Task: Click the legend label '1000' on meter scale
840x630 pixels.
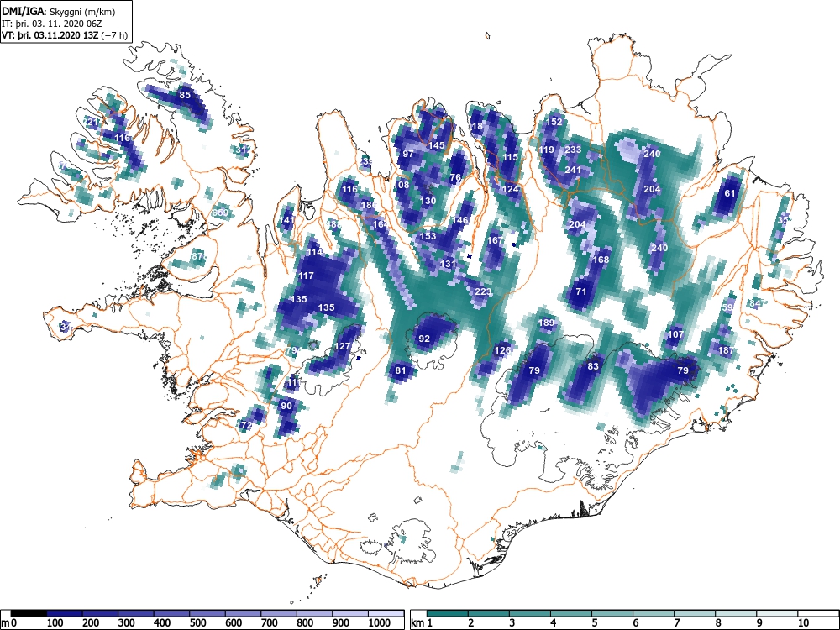Action: click(380, 623)
